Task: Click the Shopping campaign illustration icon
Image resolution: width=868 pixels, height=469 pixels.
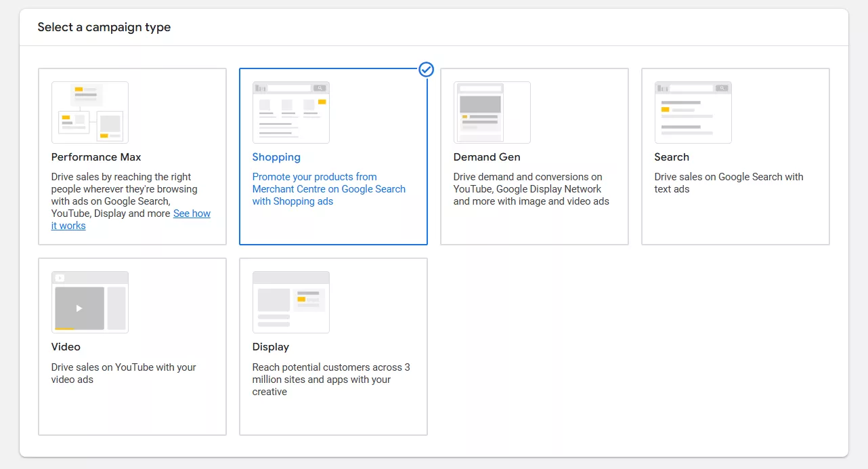Action: pyautogui.click(x=290, y=113)
